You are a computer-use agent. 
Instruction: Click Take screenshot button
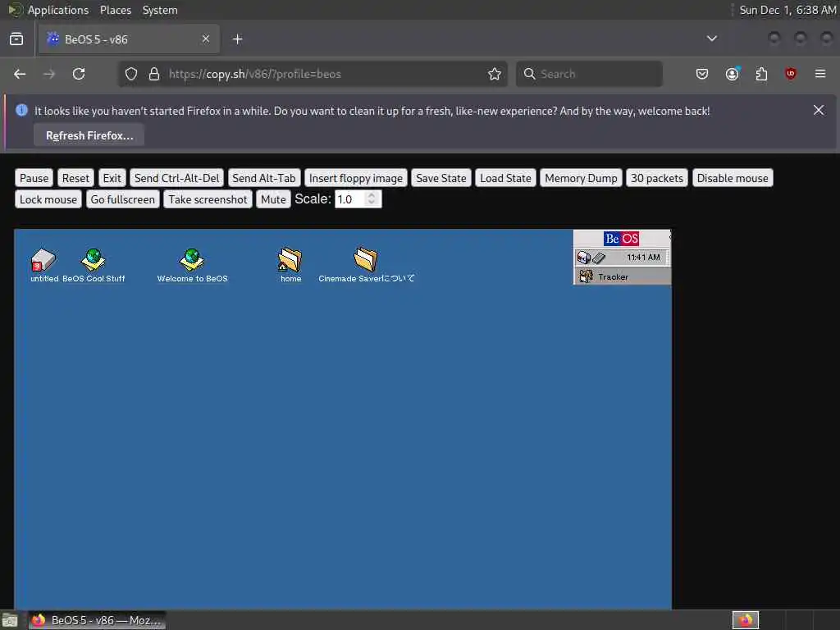[x=208, y=199]
